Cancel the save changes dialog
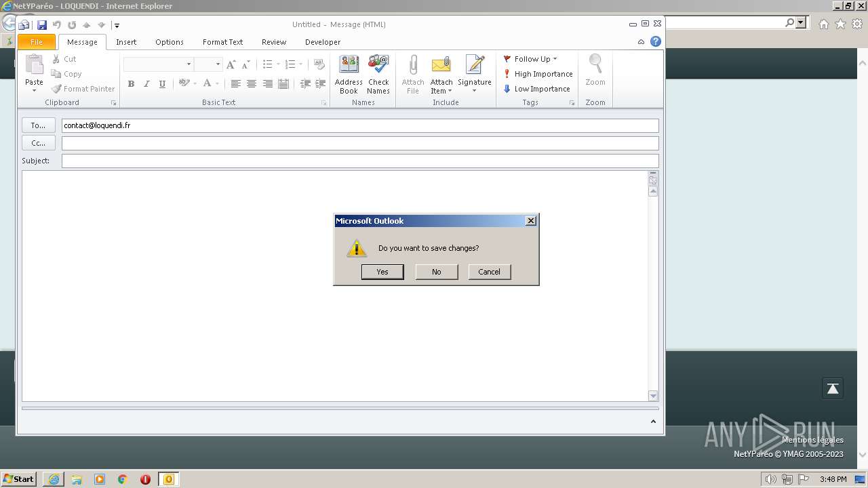 (489, 272)
